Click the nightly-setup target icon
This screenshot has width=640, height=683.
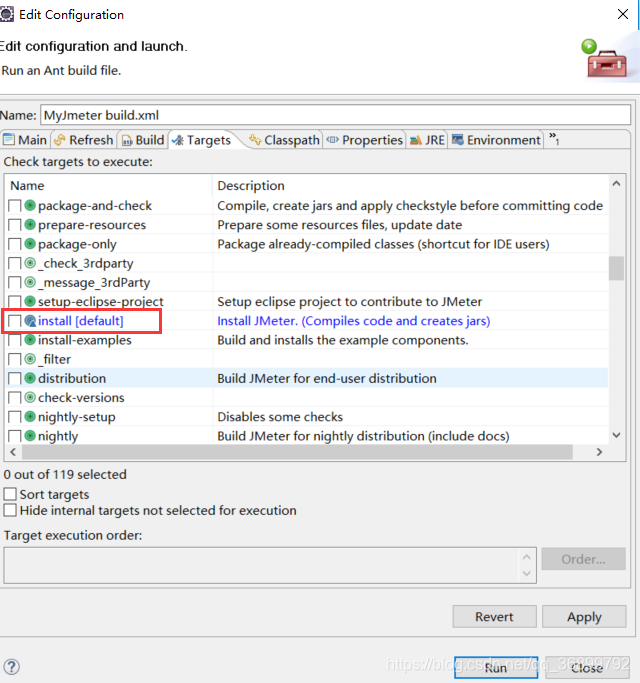click(x=30, y=416)
